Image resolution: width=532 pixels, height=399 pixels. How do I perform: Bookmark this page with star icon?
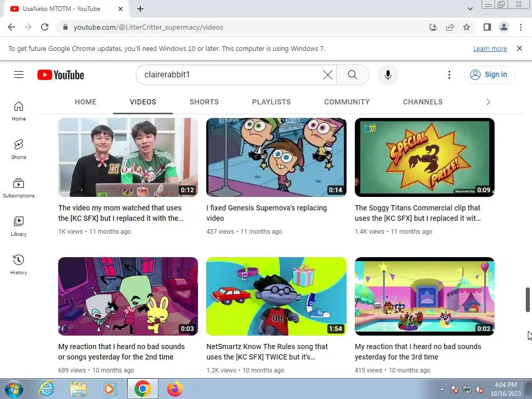[467, 27]
